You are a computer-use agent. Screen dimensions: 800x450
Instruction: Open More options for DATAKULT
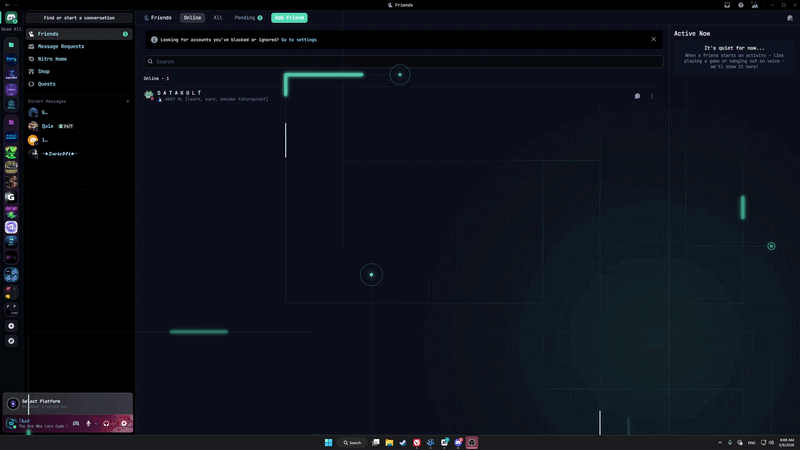(652, 96)
